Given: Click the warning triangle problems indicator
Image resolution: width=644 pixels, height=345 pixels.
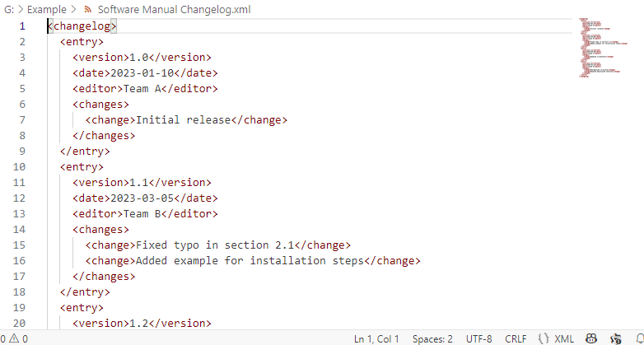Looking at the screenshot, I should click(x=14, y=339).
